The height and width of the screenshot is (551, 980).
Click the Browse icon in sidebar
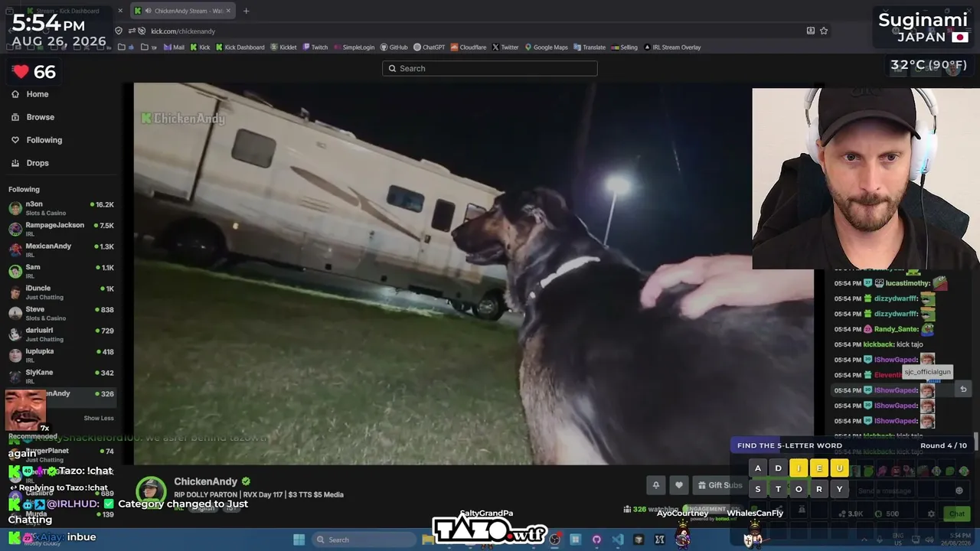click(x=15, y=117)
